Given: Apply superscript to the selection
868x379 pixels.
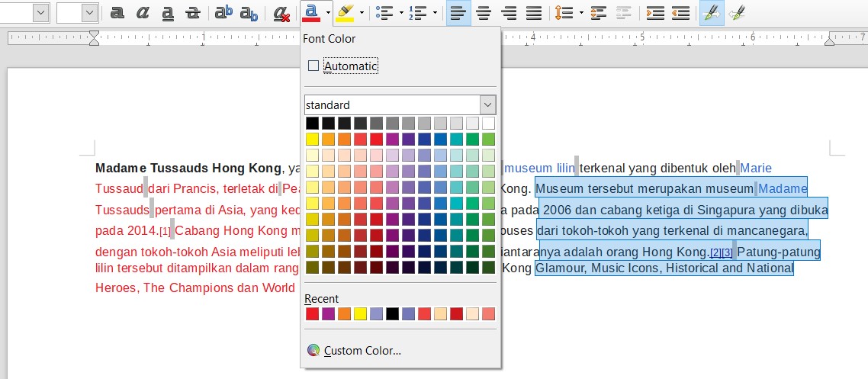Looking at the screenshot, I should [223, 13].
